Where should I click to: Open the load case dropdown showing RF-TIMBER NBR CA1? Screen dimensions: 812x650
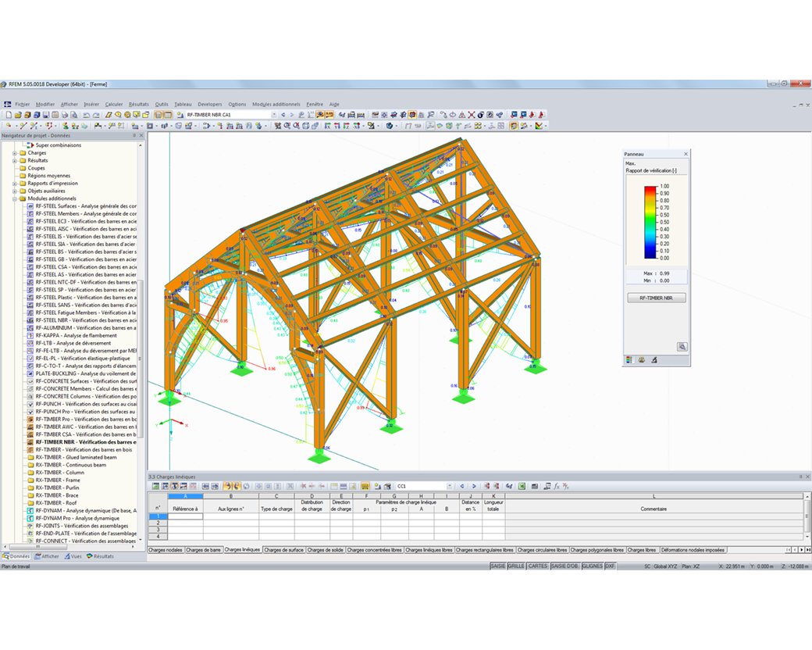[272, 114]
